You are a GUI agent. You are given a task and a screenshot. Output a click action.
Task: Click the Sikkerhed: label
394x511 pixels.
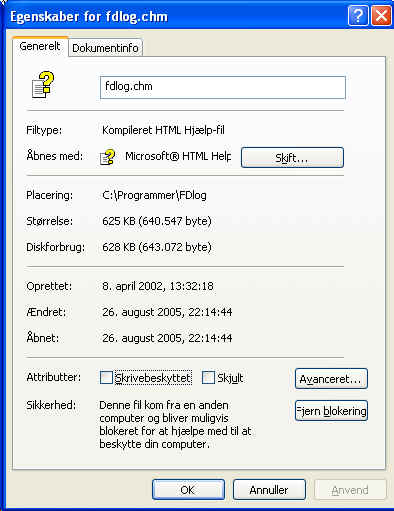(51, 405)
